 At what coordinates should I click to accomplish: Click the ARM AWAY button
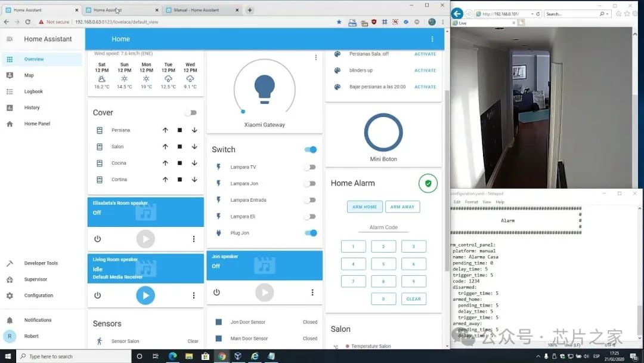pos(402,207)
